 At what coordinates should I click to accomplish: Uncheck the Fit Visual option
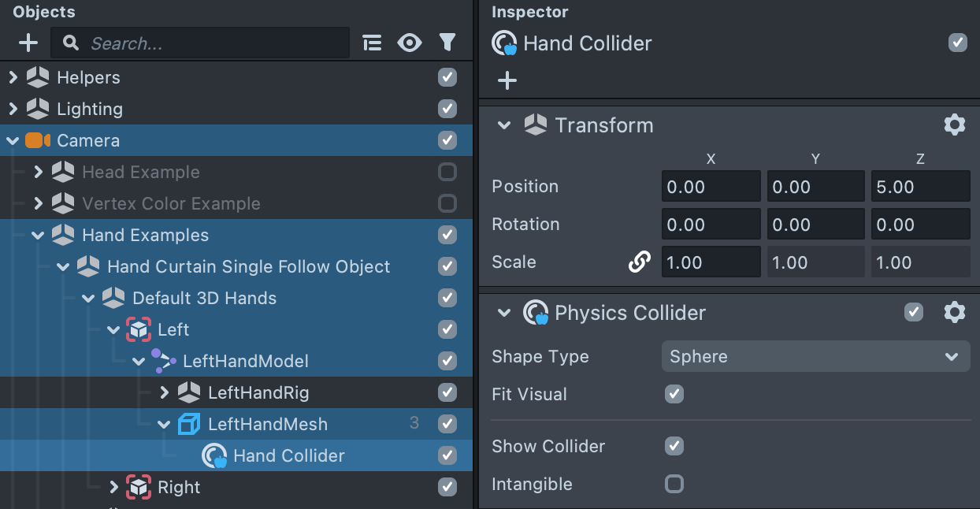[x=674, y=394]
